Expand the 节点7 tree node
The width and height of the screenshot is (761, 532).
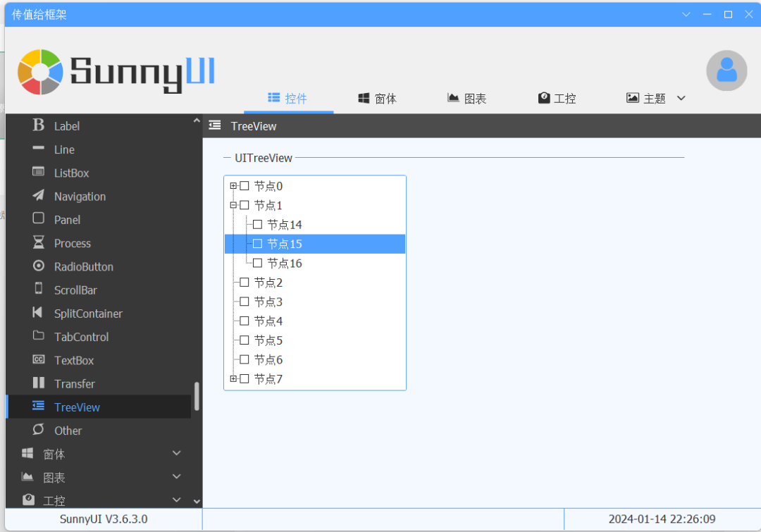(233, 379)
